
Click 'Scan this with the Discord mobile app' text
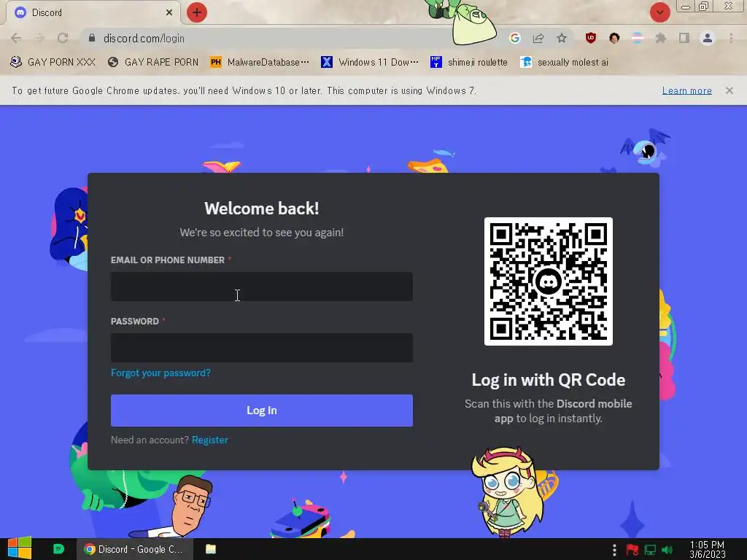(549, 411)
